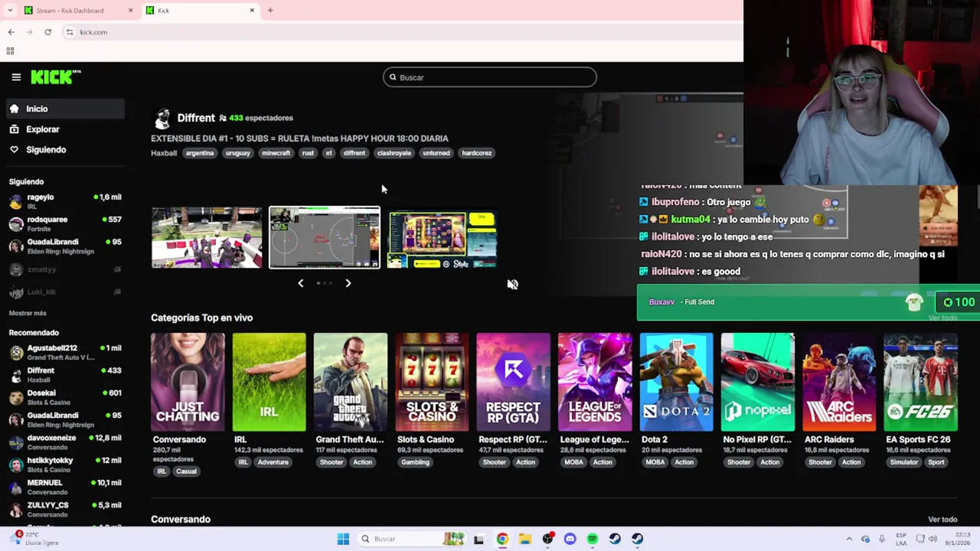The height and width of the screenshot is (551, 980).
Task: Select the rust tag
Action: point(308,153)
